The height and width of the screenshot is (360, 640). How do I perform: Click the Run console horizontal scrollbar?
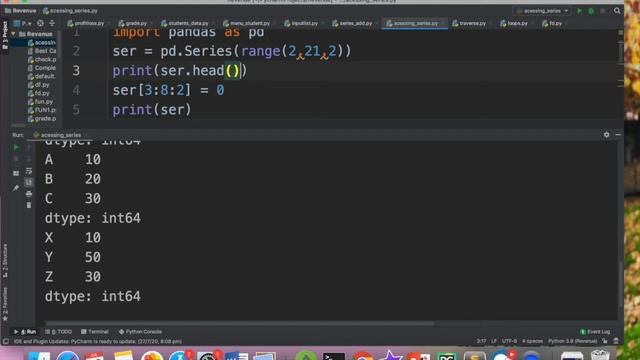click(x=240, y=324)
